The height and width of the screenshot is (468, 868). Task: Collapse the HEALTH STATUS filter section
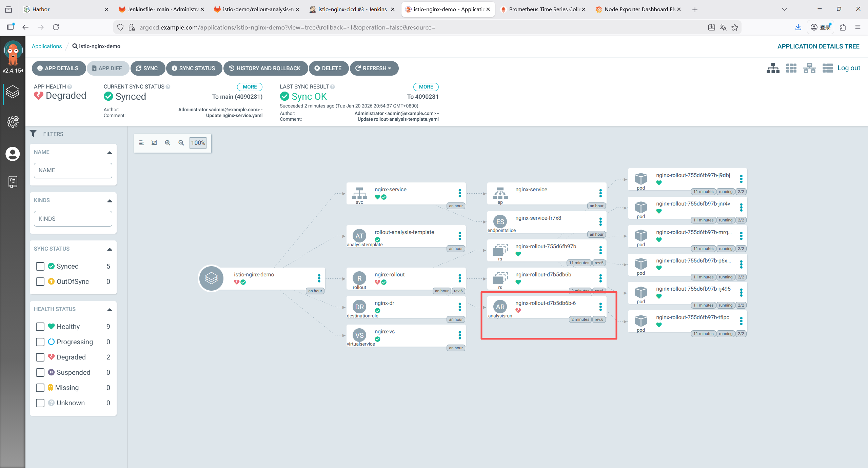(110, 310)
